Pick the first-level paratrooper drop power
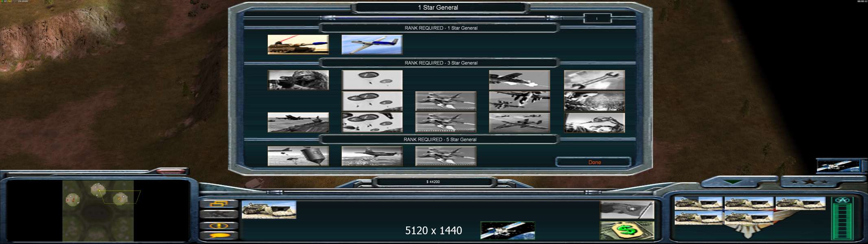 pyautogui.click(x=372, y=80)
